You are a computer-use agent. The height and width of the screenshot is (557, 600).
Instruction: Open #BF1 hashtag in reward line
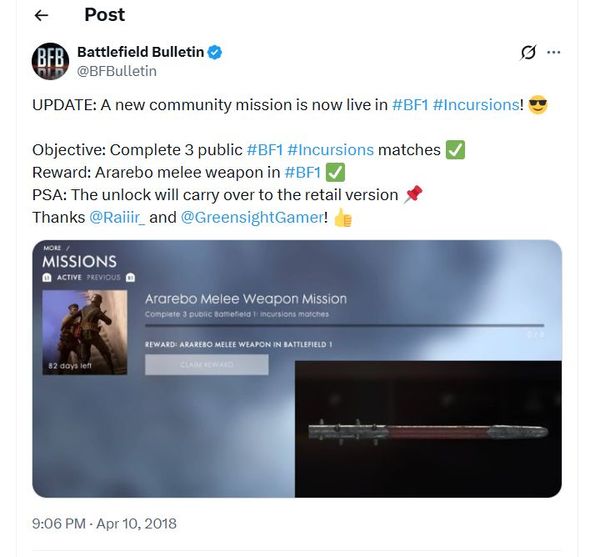(x=303, y=172)
